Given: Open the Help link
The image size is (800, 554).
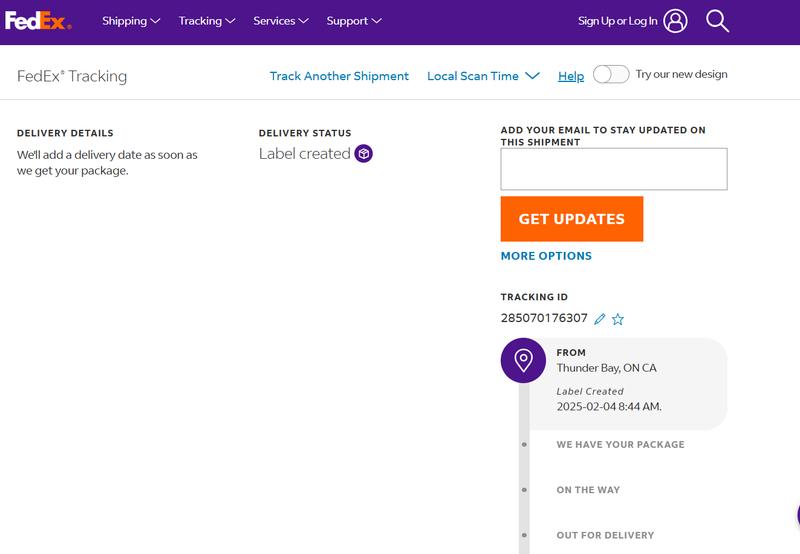Looking at the screenshot, I should [571, 76].
